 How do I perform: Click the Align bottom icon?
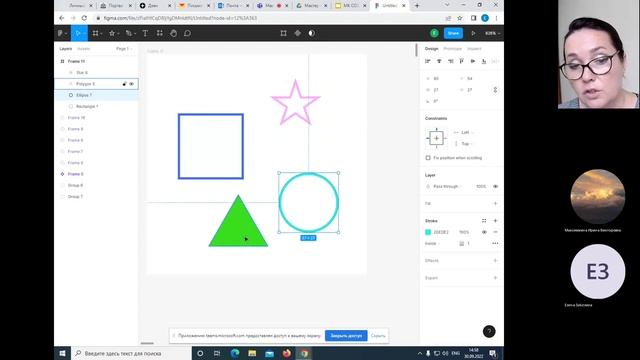point(484,61)
